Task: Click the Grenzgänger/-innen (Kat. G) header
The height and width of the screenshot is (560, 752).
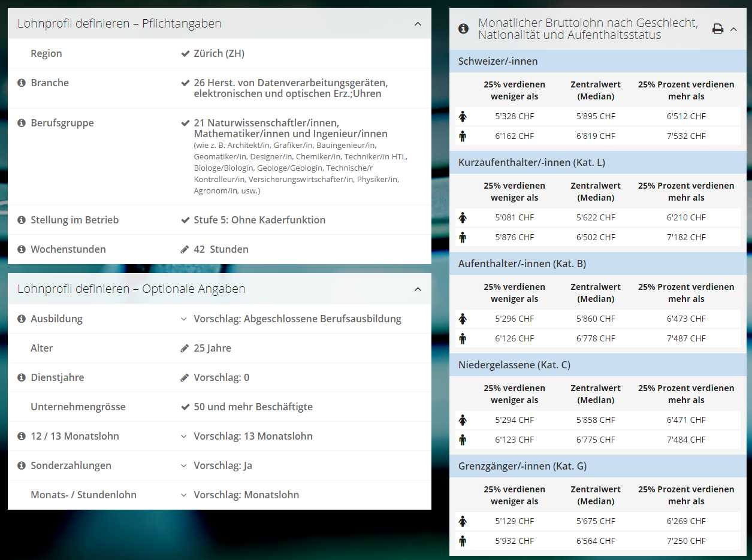Action: point(598,466)
